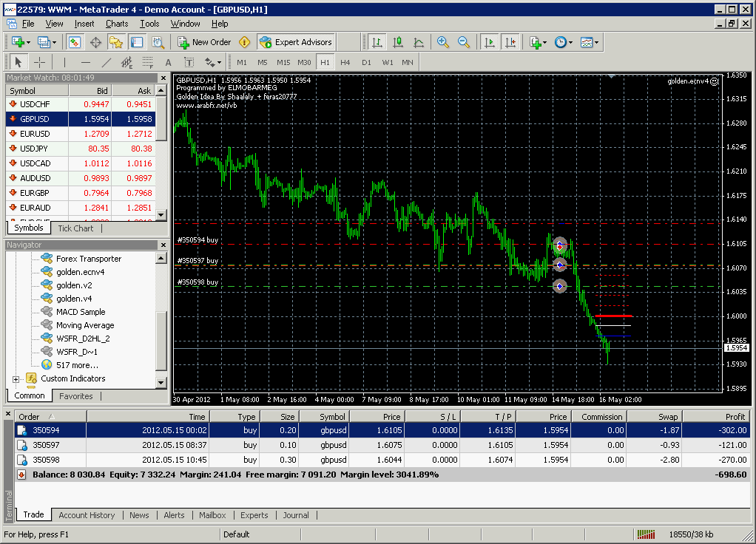Select the horizontal line drawing tool

click(85, 62)
